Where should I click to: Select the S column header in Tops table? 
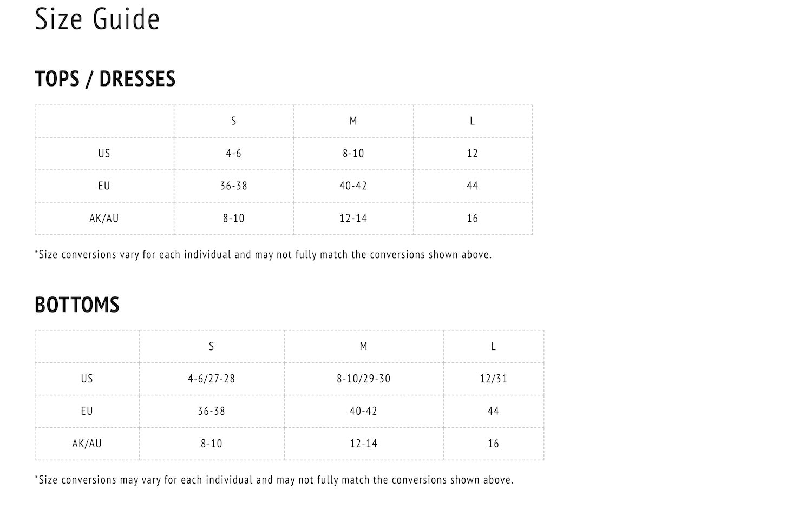click(x=233, y=121)
